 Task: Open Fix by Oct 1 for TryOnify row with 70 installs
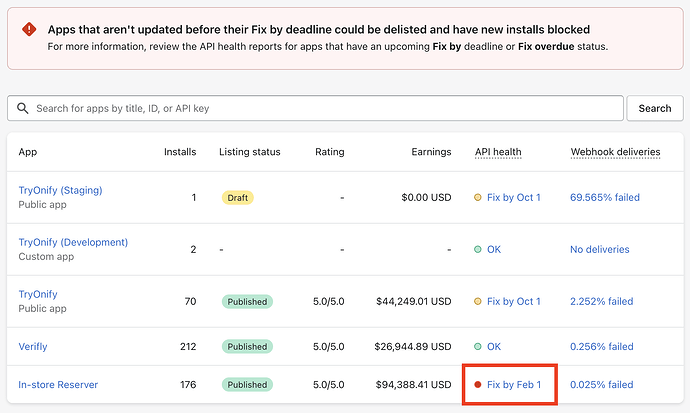(x=514, y=301)
